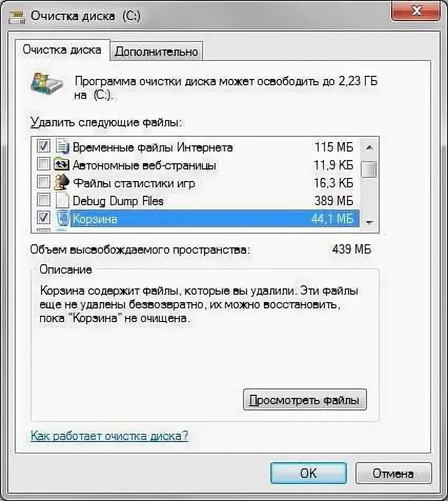Click the Корзина recycle bin icon
Screen dimensions: 448x501
[63, 218]
